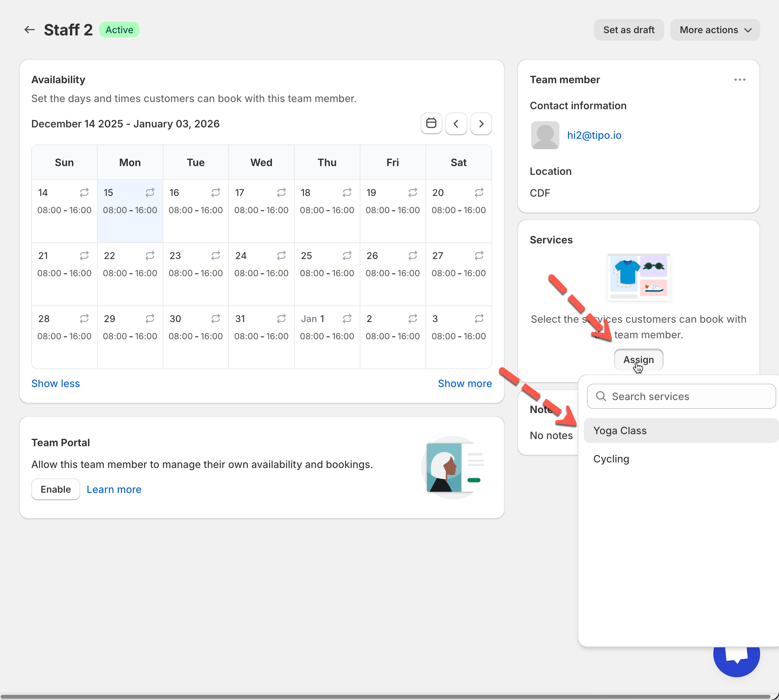Enable the Team Portal

55,489
